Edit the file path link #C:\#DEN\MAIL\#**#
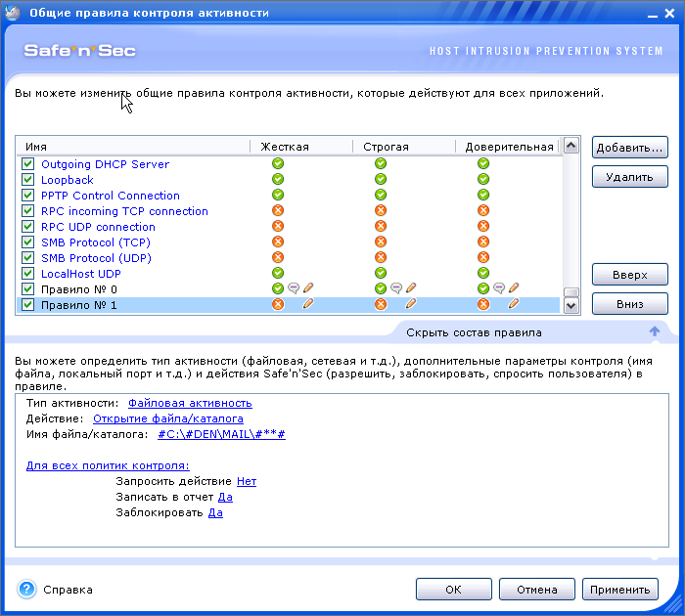The image size is (685, 616). pos(221,434)
